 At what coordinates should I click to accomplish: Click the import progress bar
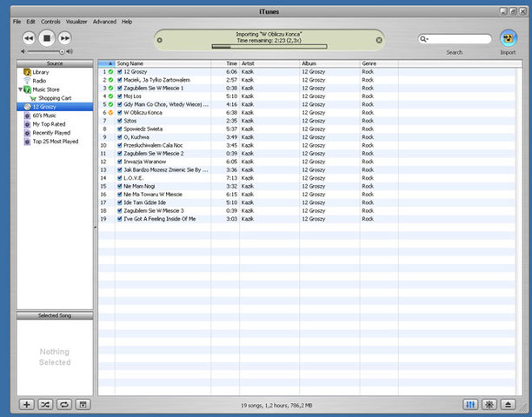(x=269, y=46)
